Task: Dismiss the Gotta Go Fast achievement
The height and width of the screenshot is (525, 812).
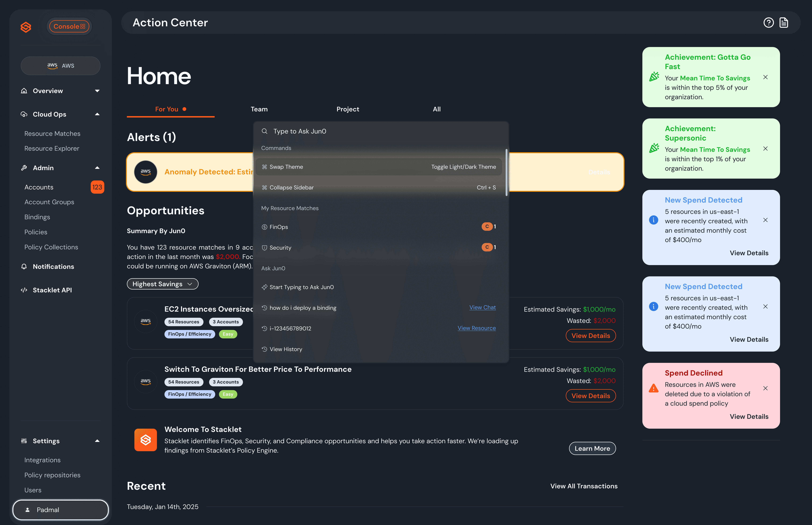Action: 765,77
